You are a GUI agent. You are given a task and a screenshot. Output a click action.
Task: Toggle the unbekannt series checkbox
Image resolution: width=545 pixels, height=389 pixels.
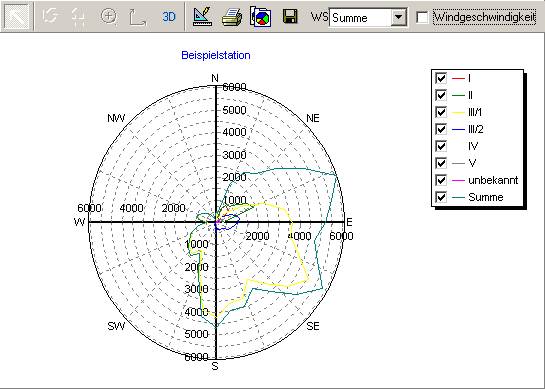pyautogui.click(x=441, y=180)
